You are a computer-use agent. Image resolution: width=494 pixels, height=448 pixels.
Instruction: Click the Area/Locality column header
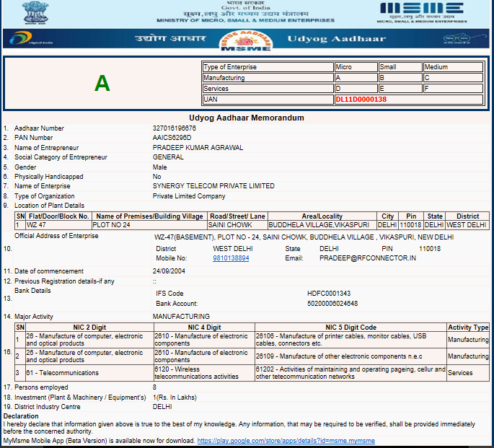coord(322,216)
